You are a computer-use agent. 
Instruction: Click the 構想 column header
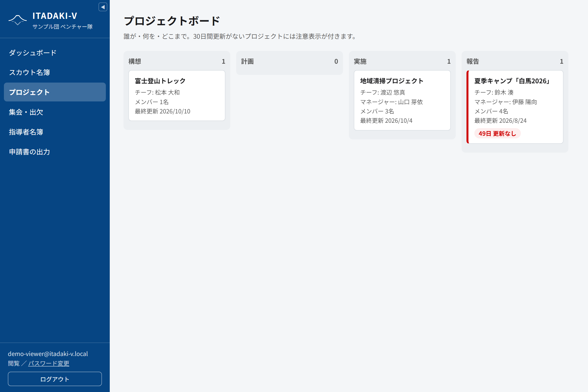tap(135, 61)
